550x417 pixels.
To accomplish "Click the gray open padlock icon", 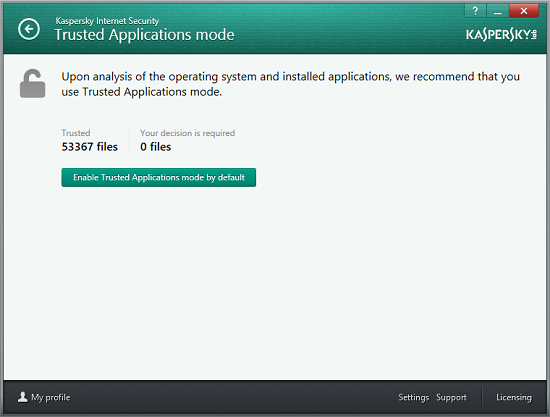I will 32,83.
